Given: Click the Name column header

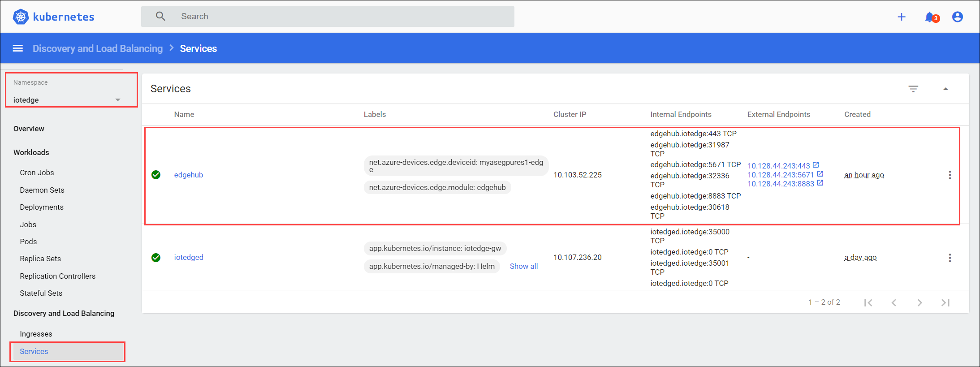Looking at the screenshot, I should click(x=184, y=114).
